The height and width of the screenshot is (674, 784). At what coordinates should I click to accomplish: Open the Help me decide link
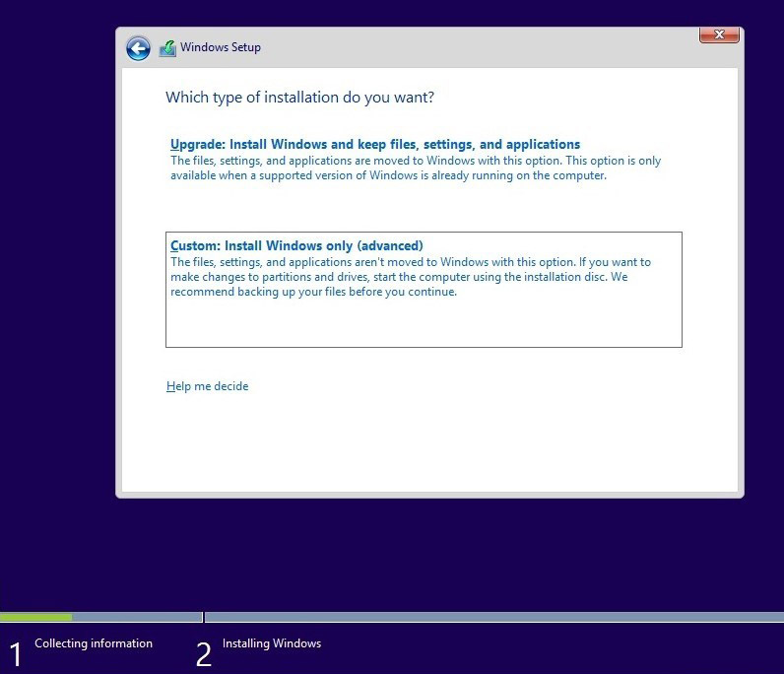(207, 386)
